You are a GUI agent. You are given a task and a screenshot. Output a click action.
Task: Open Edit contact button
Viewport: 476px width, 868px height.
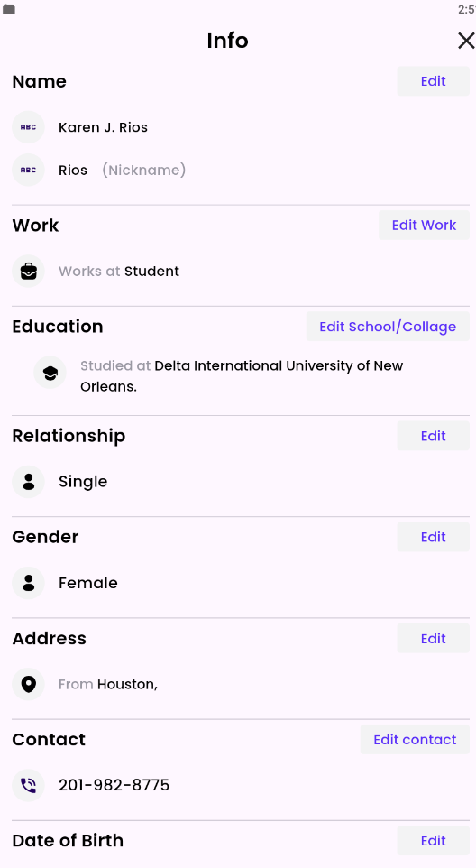pyautogui.click(x=416, y=740)
